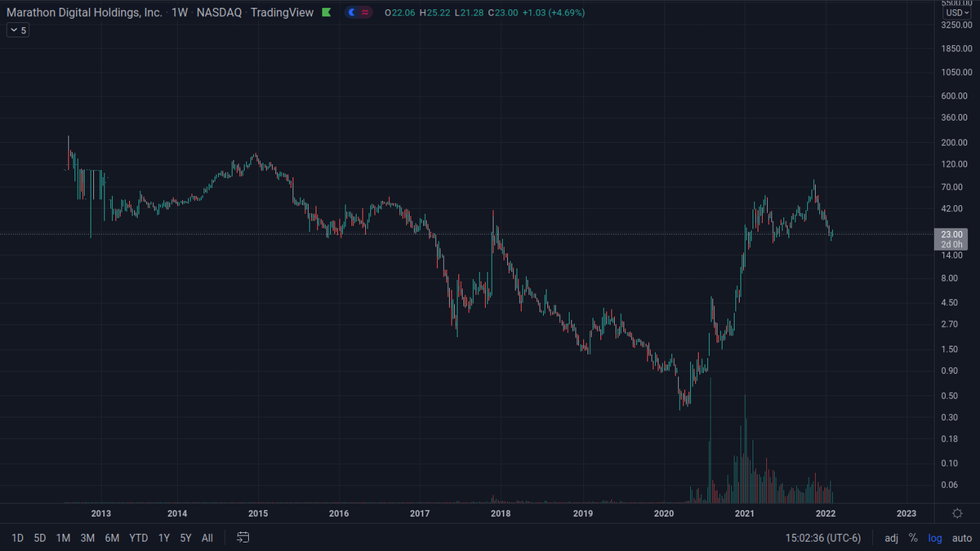
Task: Click the 200.00 price scale label
Action: pos(955,142)
